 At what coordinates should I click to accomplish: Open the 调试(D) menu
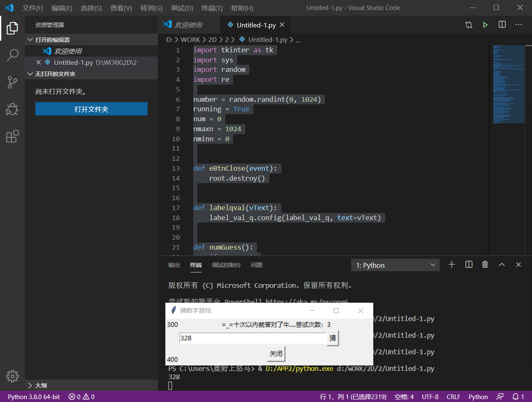point(182,8)
